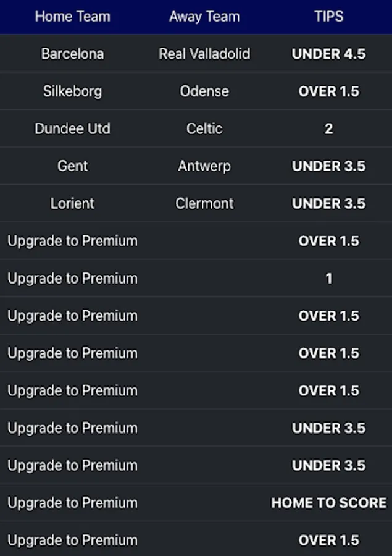
Task: Click Upgrade to Premium beside tip 1
Action: (x=72, y=279)
